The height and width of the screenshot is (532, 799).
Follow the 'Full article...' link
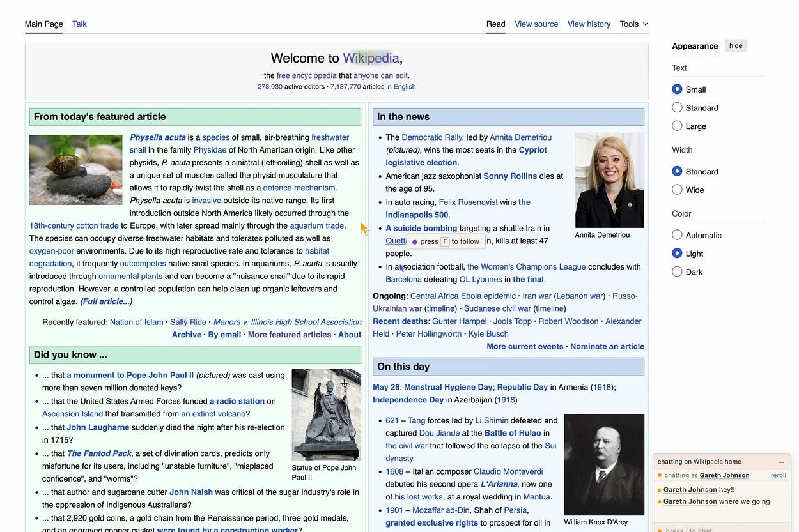coord(106,301)
